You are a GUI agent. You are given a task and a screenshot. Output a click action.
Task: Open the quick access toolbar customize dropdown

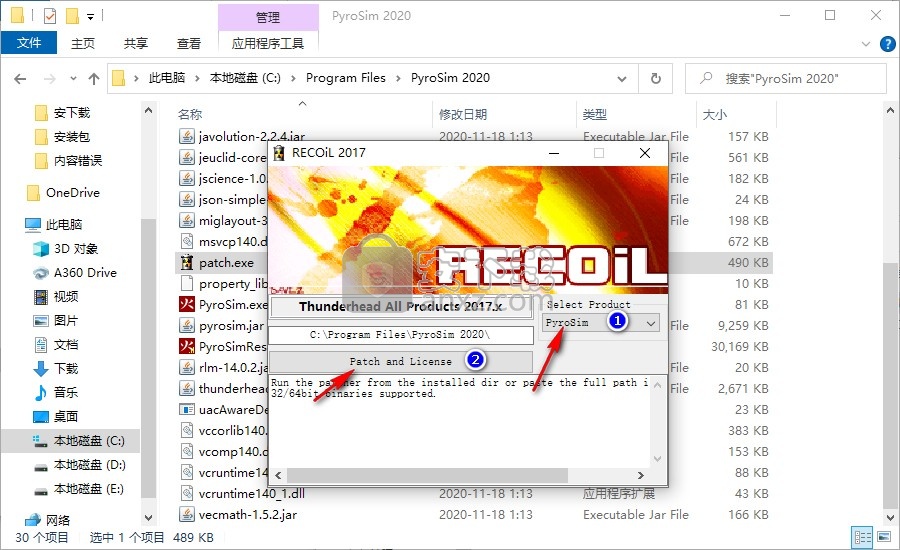point(91,17)
